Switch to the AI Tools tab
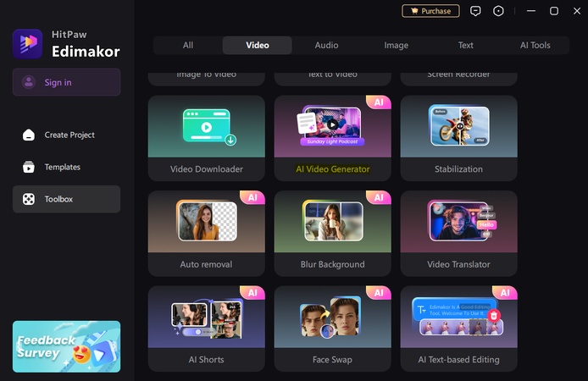This screenshot has width=588, height=381. pos(535,45)
